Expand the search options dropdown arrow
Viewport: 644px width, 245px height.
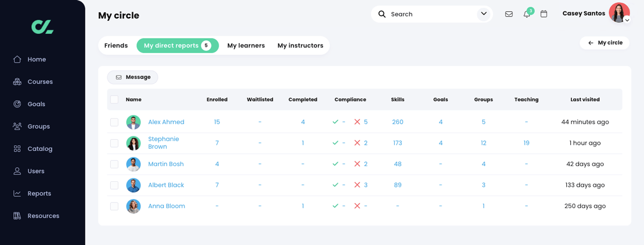tap(484, 14)
